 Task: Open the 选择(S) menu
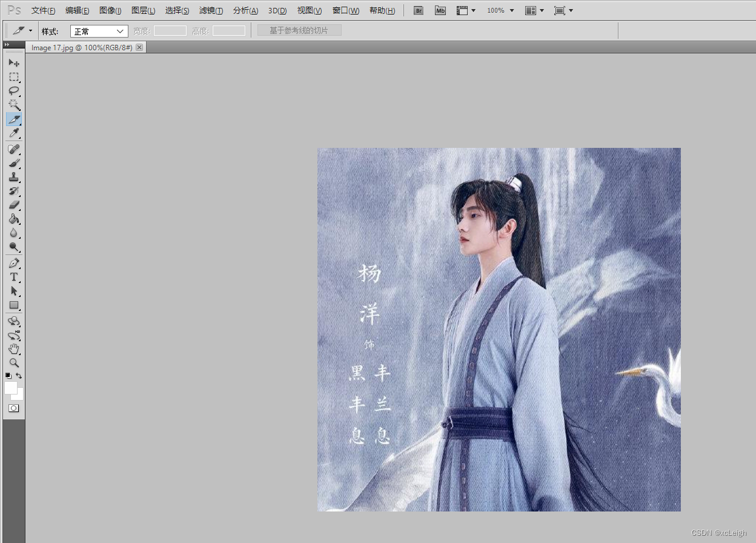(x=177, y=10)
